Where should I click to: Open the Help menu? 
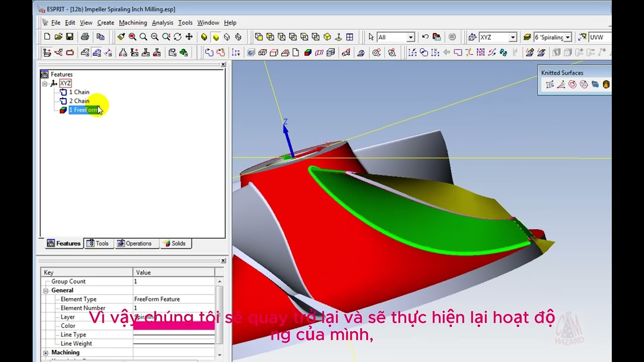230,23
